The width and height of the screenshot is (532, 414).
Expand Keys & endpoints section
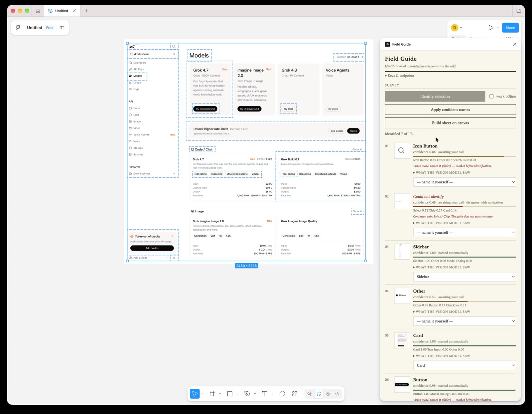click(400, 76)
